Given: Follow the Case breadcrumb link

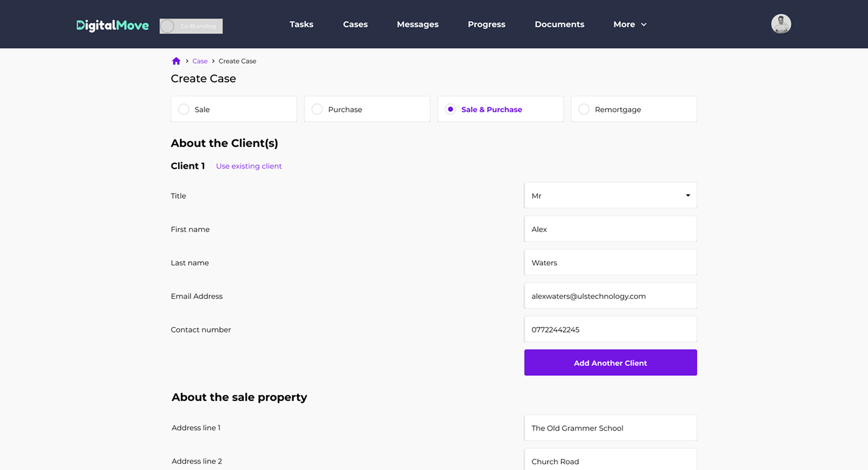Looking at the screenshot, I should pyautogui.click(x=199, y=61).
